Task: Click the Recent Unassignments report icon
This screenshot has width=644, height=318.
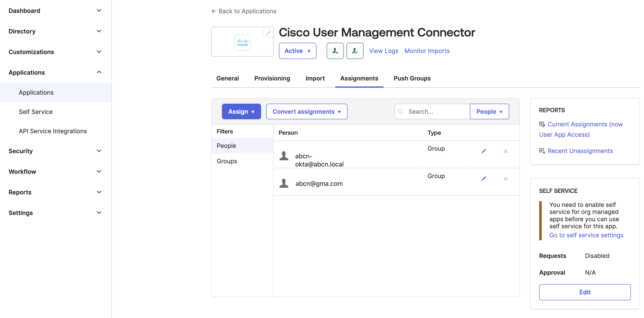Action: [542, 151]
